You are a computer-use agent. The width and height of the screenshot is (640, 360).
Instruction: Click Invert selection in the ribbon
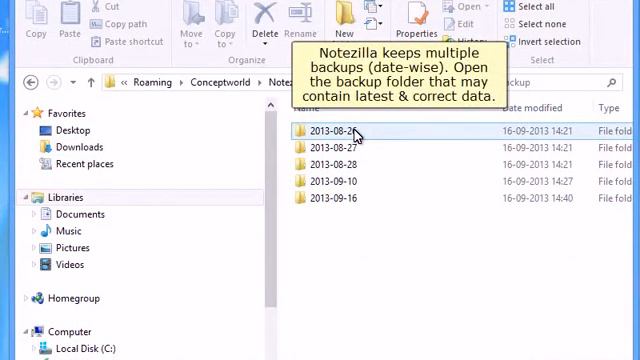[542, 42]
